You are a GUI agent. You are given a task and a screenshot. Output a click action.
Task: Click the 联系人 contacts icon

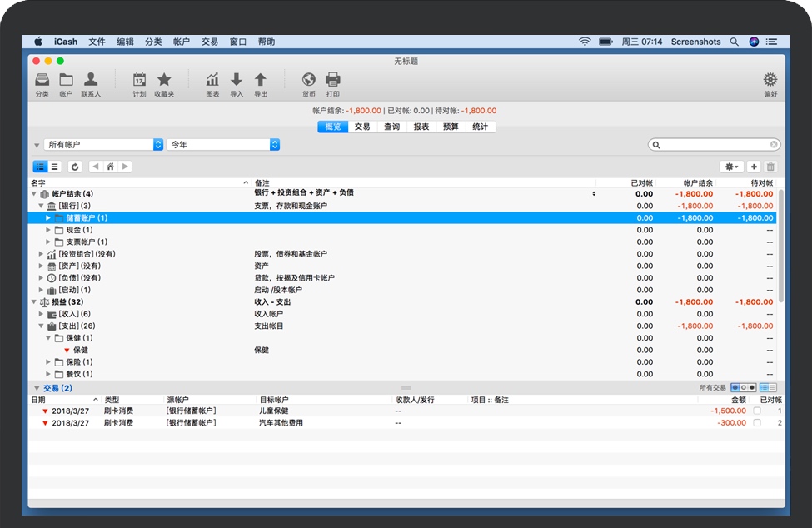point(91,80)
